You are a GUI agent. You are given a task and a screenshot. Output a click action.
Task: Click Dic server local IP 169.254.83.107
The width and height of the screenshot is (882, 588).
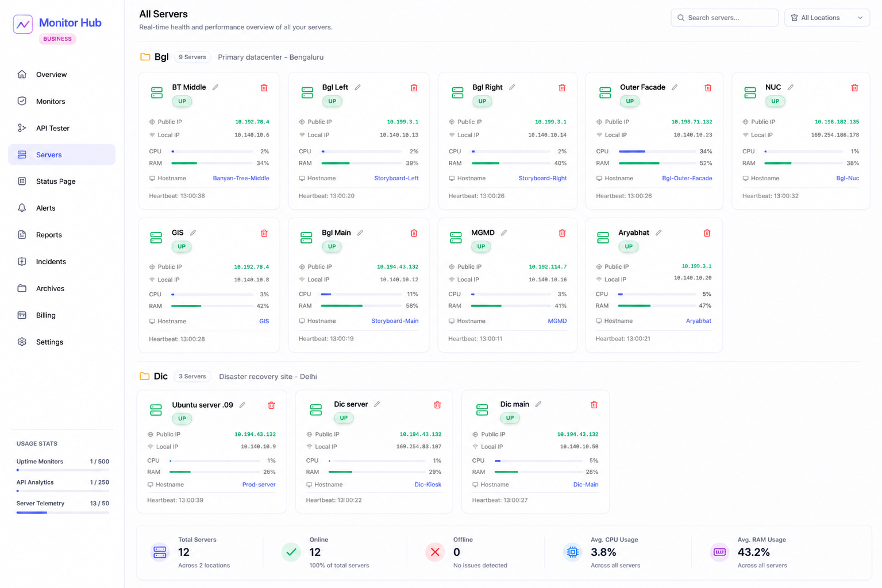419,447
